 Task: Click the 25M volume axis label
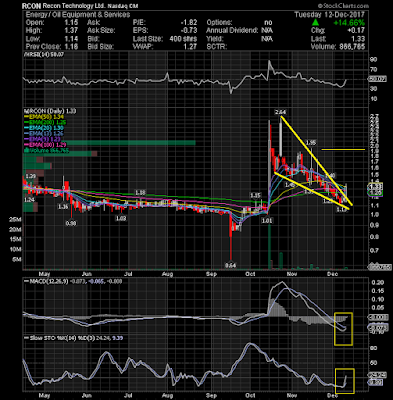[15, 220]
